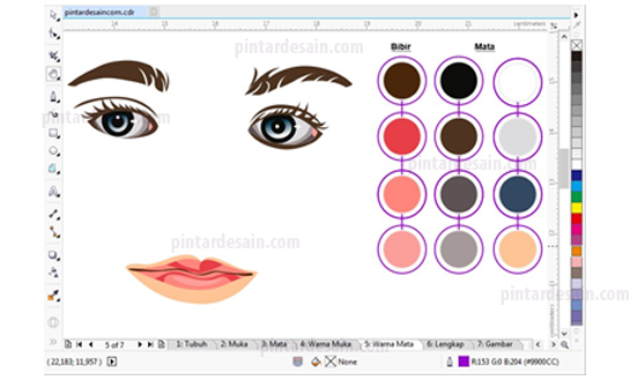Switch to the '2: Muka' page tab

234,344
